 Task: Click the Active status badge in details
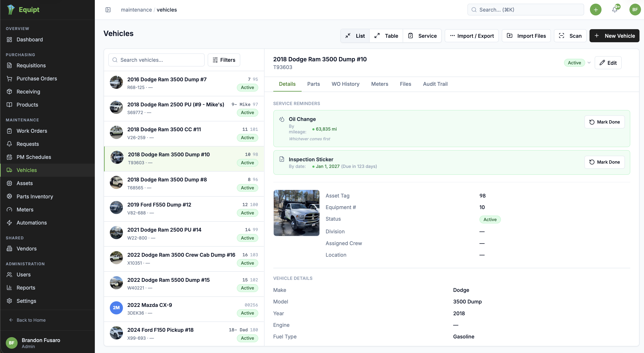pos(490,220)
